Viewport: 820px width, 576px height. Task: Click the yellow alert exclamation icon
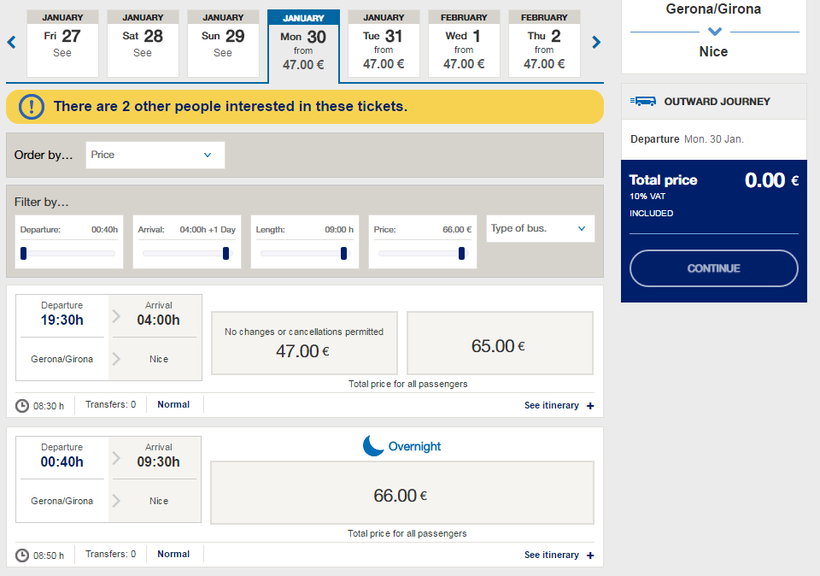click(31, 106)
